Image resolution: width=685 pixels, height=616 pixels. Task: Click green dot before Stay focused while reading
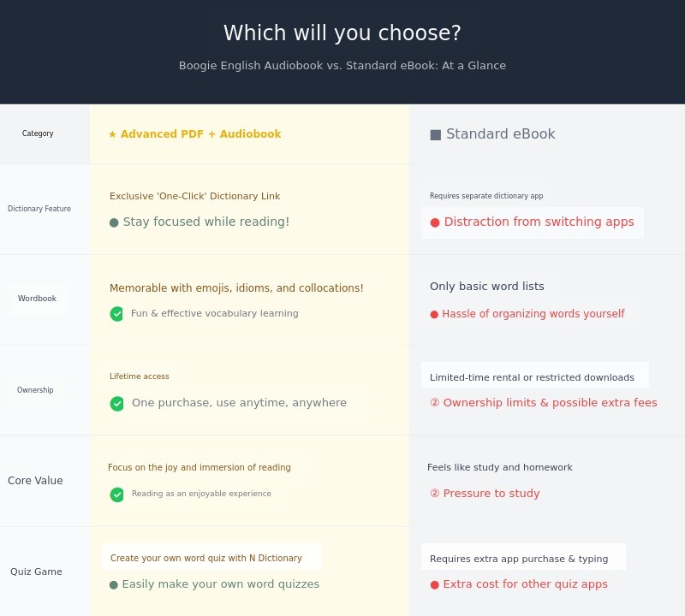[x=114, y=222]
